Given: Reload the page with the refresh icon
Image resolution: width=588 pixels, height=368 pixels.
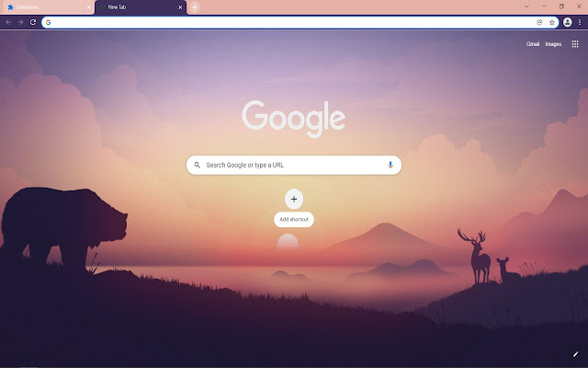Looking at the screenshot, I should pyautogui.click(x=33, y=22).
